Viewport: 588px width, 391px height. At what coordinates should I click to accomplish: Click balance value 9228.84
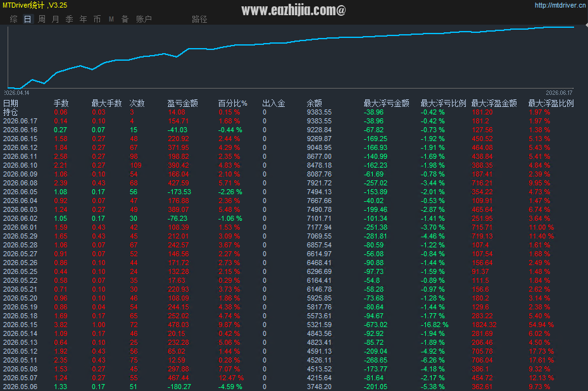(x=319, y=130)
